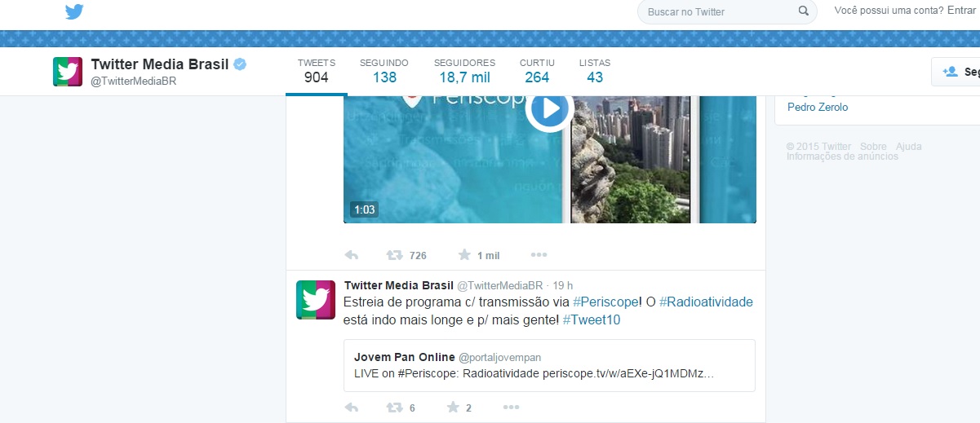This screenshot has width=980, height=423.
Task: Retweet the Radioatividade tweet
Action: [x=395, y=408]
